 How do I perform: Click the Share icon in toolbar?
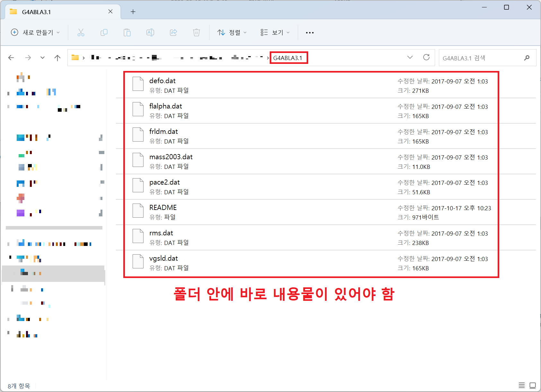click(x=173, y=32)
